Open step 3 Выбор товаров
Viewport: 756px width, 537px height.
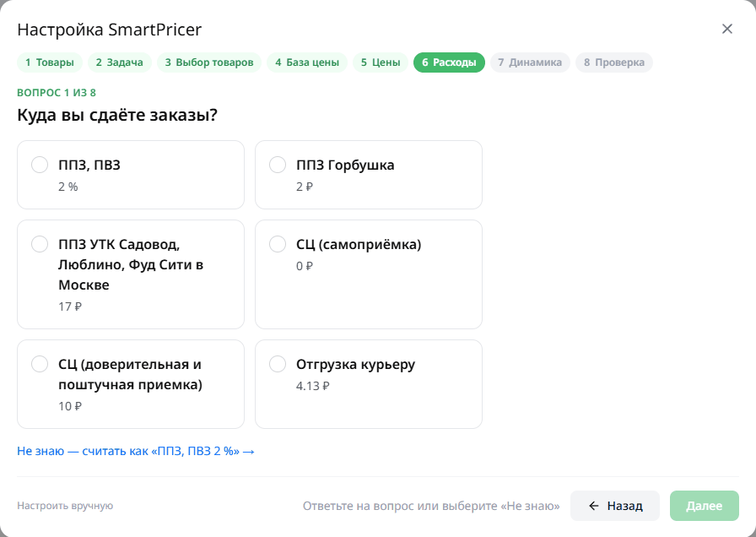209,62
